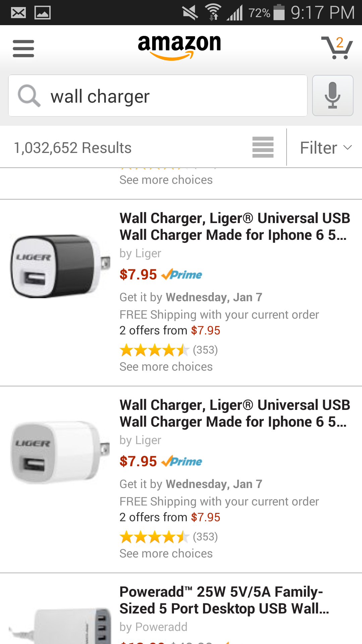This screenshot has height=644, width=362.
Task: Open the hamburger navigation menu
Action: point(23,49)
